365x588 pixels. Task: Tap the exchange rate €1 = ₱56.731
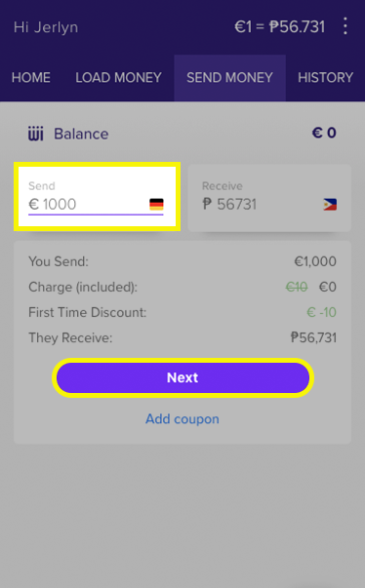click(x=279, y=26)
